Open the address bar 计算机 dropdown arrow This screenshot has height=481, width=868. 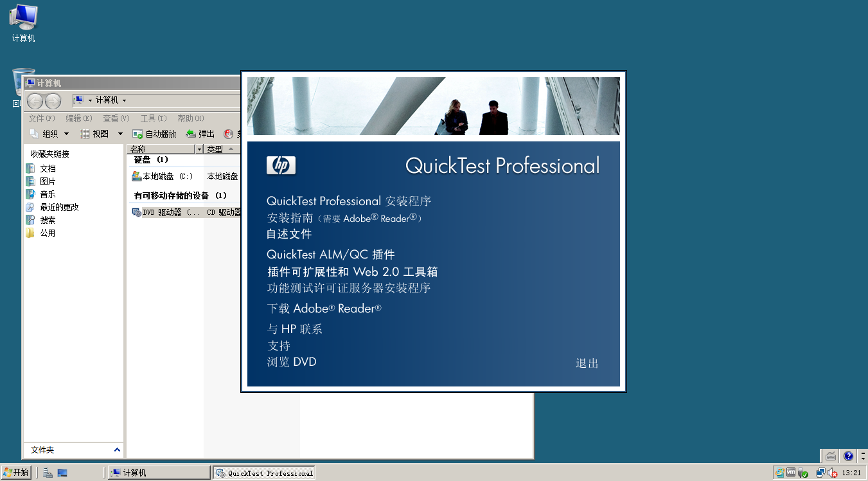pyautogui.click(x=124, y=100)
